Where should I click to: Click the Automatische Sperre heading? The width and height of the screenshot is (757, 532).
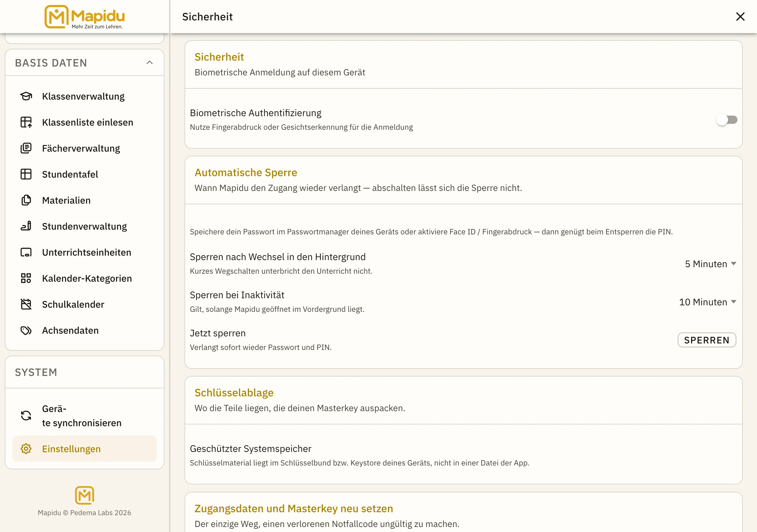[x=246, y=172]
